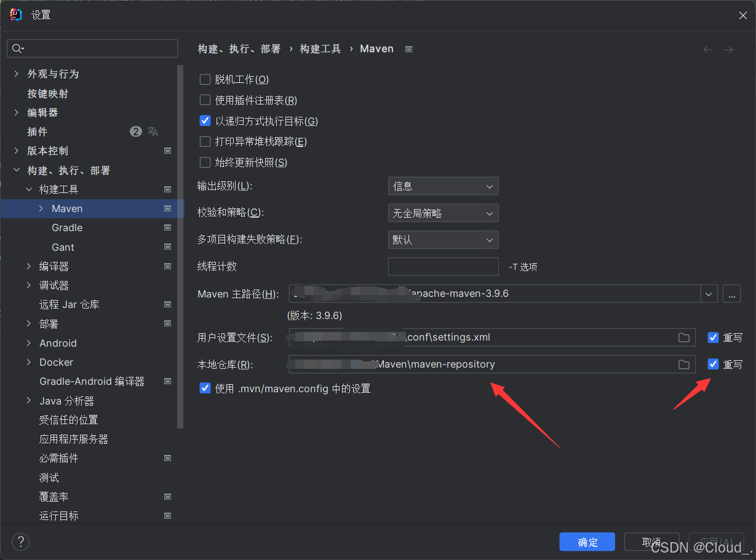Click the plugin update badge showing 2

(x=136, y=132)
